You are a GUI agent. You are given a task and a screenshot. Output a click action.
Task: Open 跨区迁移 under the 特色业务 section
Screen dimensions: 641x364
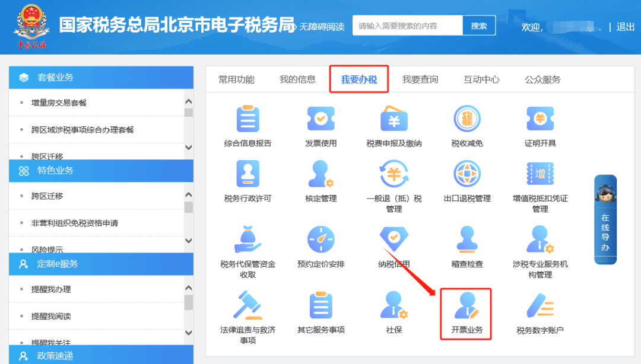click(x=47, y=196)
